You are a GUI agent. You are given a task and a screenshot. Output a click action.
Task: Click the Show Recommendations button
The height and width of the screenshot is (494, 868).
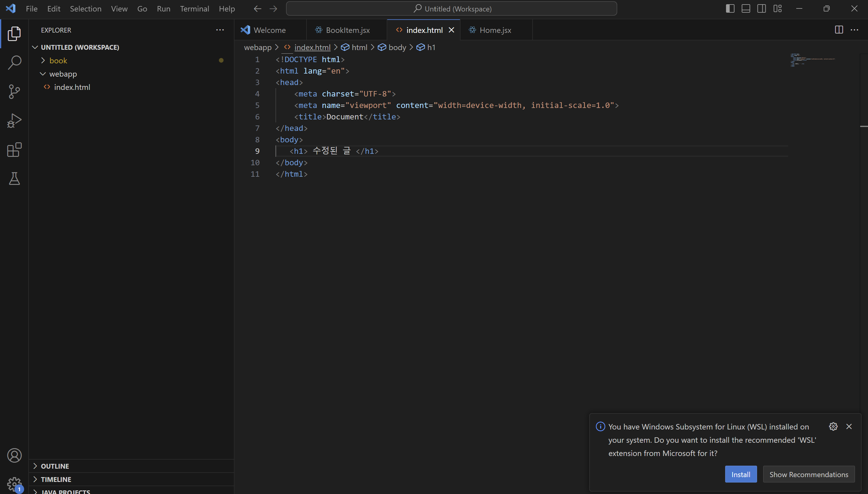pos(808,474)
